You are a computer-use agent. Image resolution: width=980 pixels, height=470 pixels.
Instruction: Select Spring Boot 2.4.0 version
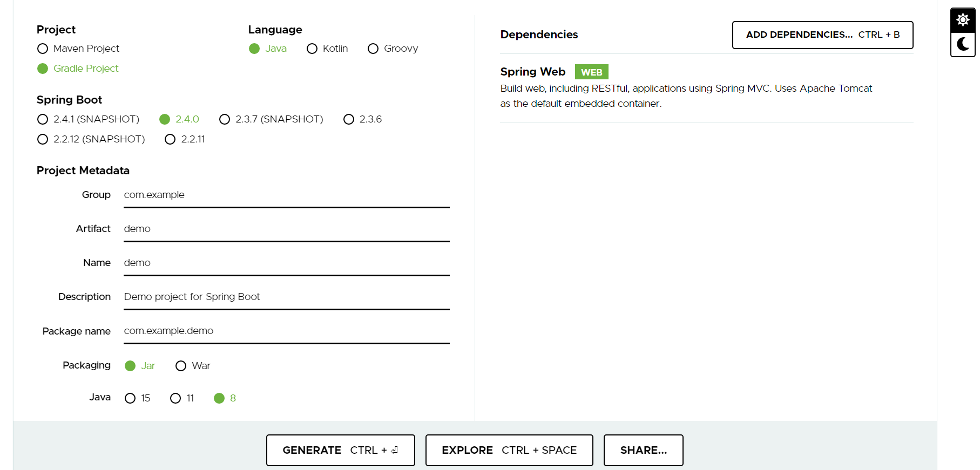(179, 119)
